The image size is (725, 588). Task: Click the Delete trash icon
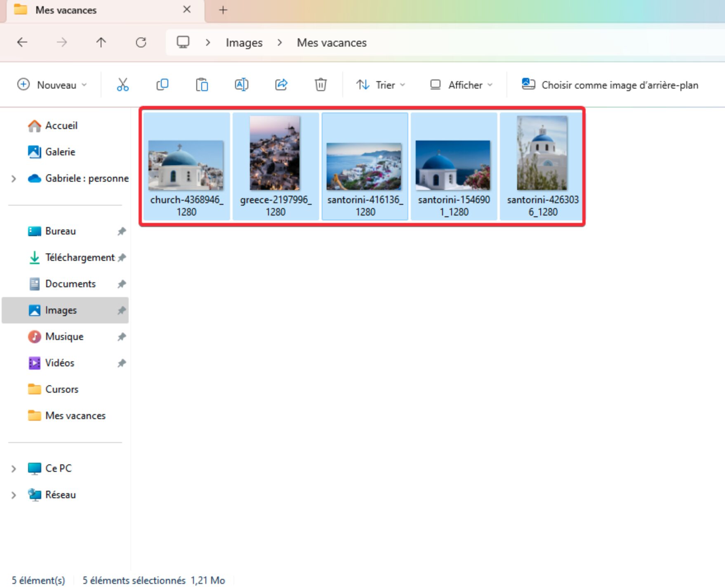pyautogui.click(x=320, y=84)
